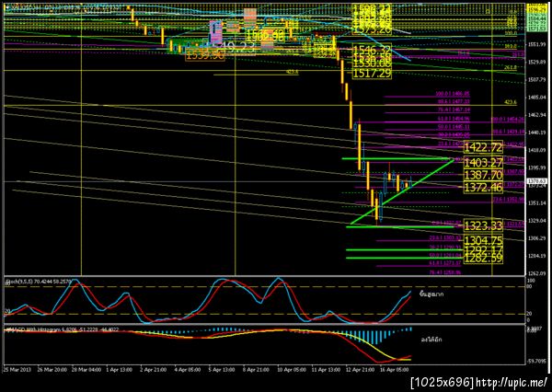Click the 1262.09 value on price axis
552x392 pixels.
pos(537,273)
